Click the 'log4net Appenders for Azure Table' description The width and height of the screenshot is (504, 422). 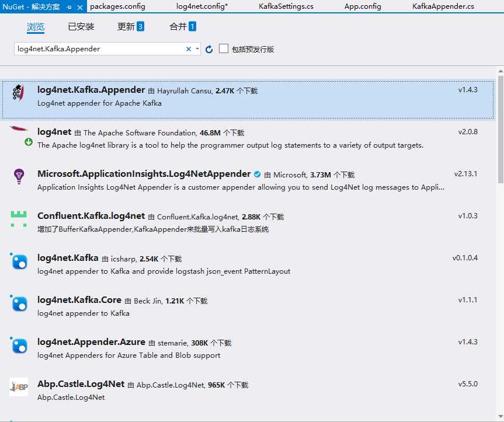(x=128, y=355)
